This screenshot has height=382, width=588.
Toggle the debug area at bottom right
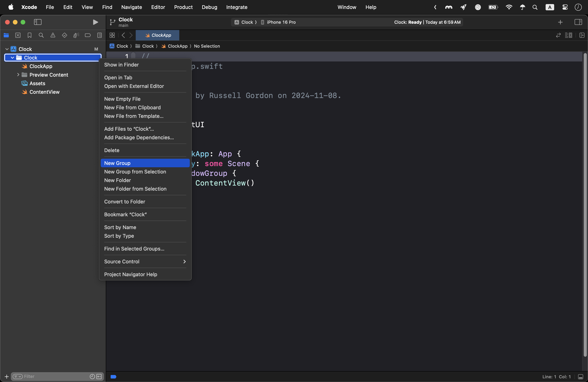tap(581, 377)
